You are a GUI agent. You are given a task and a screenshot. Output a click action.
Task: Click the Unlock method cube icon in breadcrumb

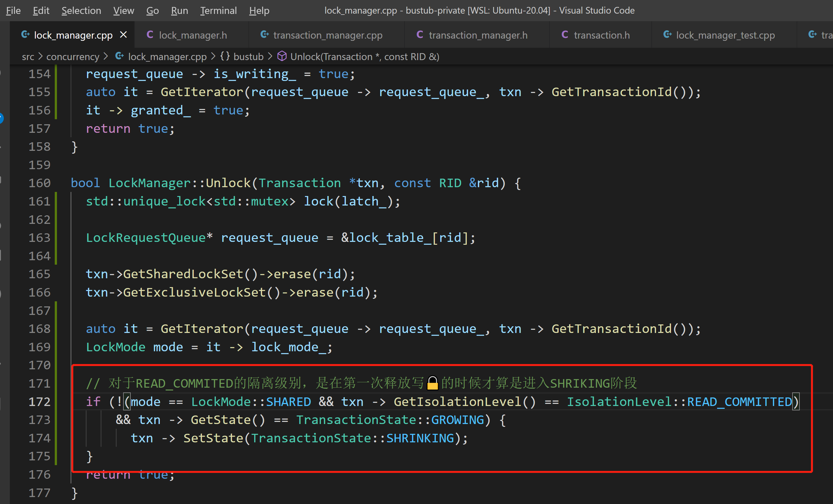click(x=282, y=56)
